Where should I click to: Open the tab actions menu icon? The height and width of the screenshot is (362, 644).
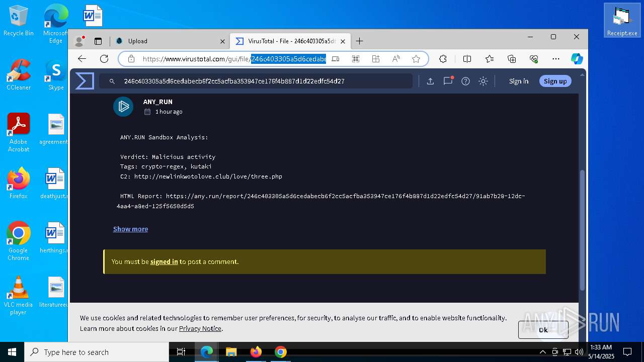(x=98, y=41)
